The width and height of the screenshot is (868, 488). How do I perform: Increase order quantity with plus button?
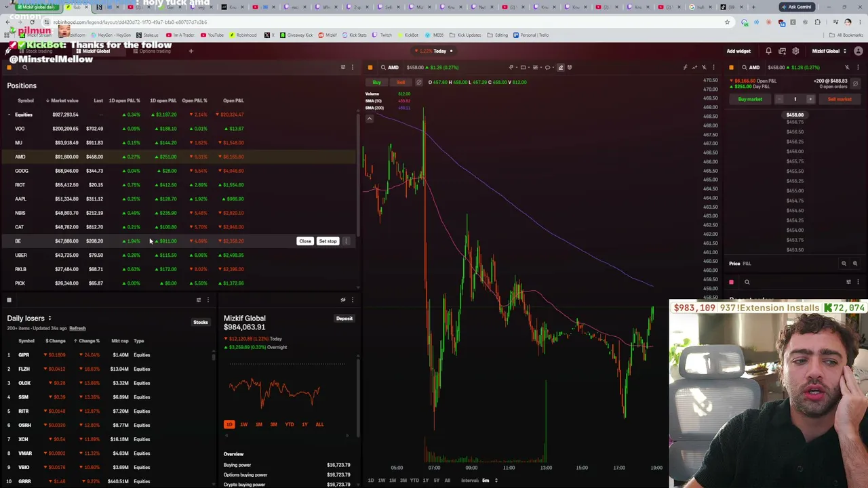[810, 99]
